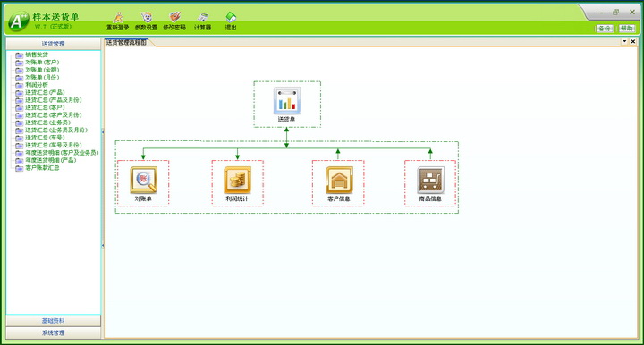Click the 备份 (backup) button
This screenshot has height=345, width=644.
click(x=605, y=29)
